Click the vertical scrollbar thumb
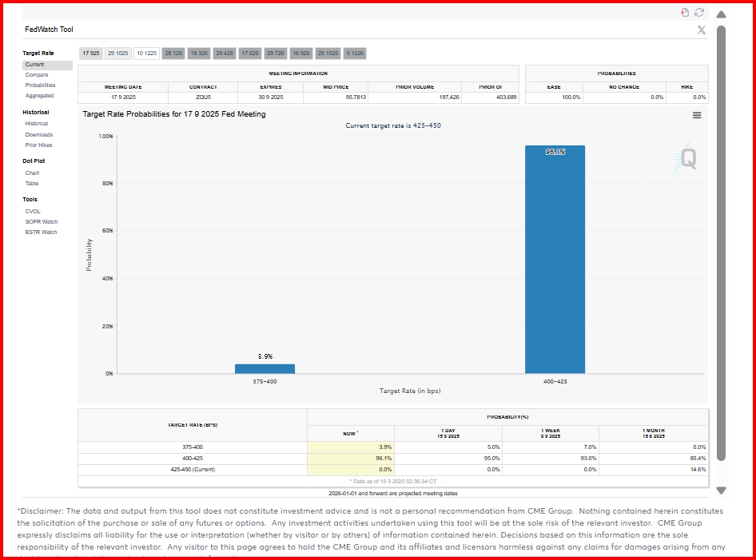756x560 pixels. [x=722, y=244]
